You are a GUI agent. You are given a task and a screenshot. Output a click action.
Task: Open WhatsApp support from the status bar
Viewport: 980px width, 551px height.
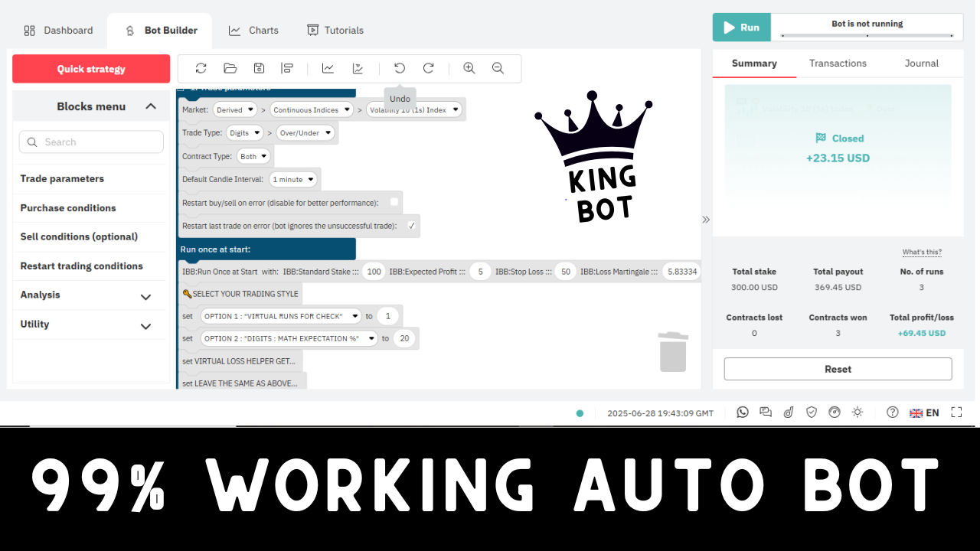point(742,412)
